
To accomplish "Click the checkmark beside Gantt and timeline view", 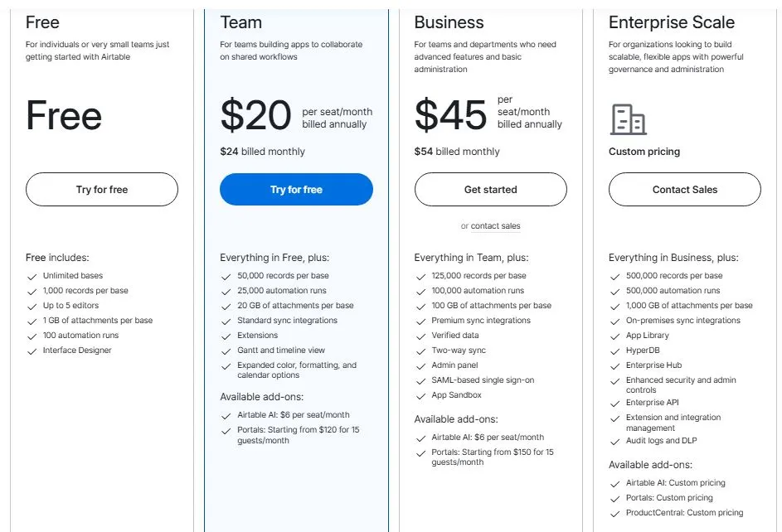I will (226, 351).
